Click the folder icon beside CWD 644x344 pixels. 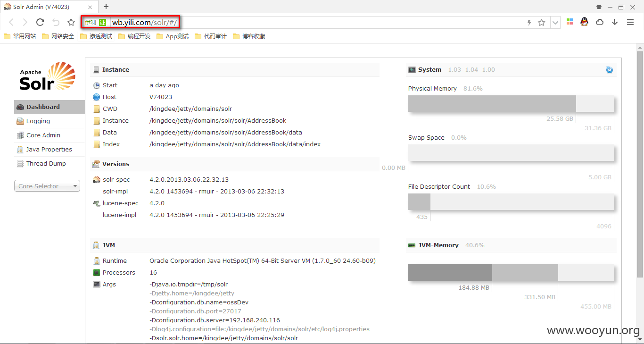[x=97, y=109]
